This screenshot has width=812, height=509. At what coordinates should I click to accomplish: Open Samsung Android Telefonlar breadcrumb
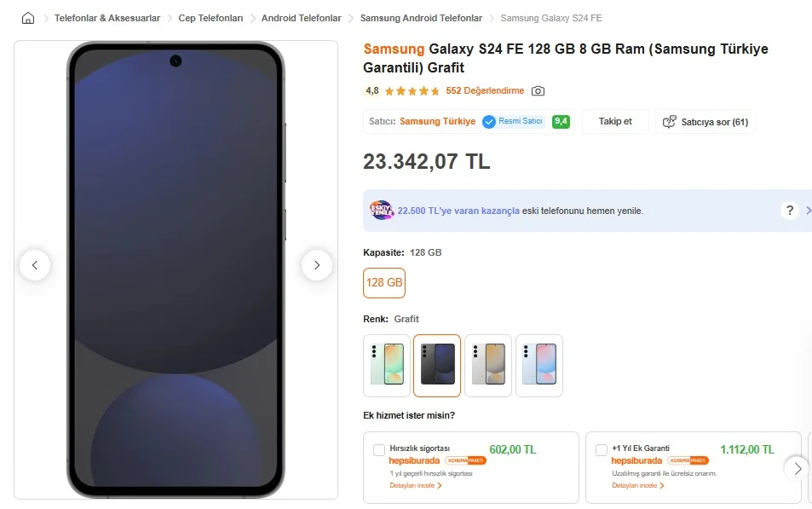(x=421, y=18)
